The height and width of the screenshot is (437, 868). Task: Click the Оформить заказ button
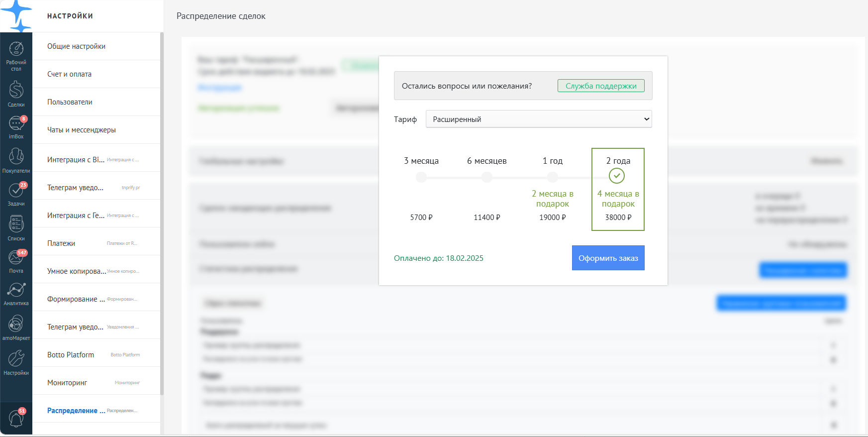tap(608, 258)
